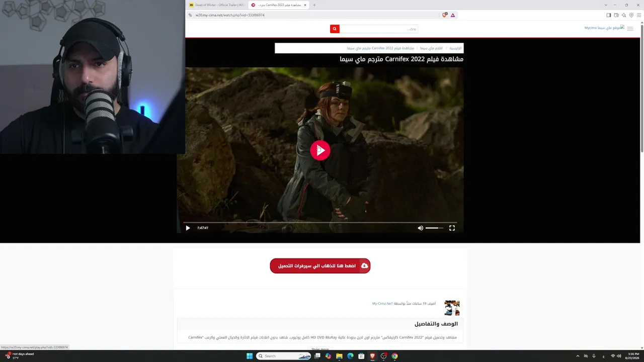644x362 pixels.
Task: Click the video duration 1:47:41 label
Action: (203, 228)
